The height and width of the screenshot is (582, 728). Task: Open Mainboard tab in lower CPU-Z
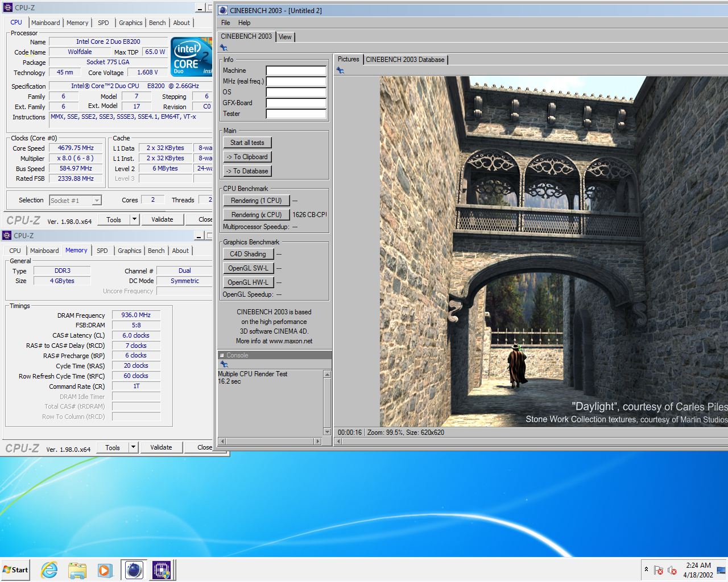coord(44,251)
